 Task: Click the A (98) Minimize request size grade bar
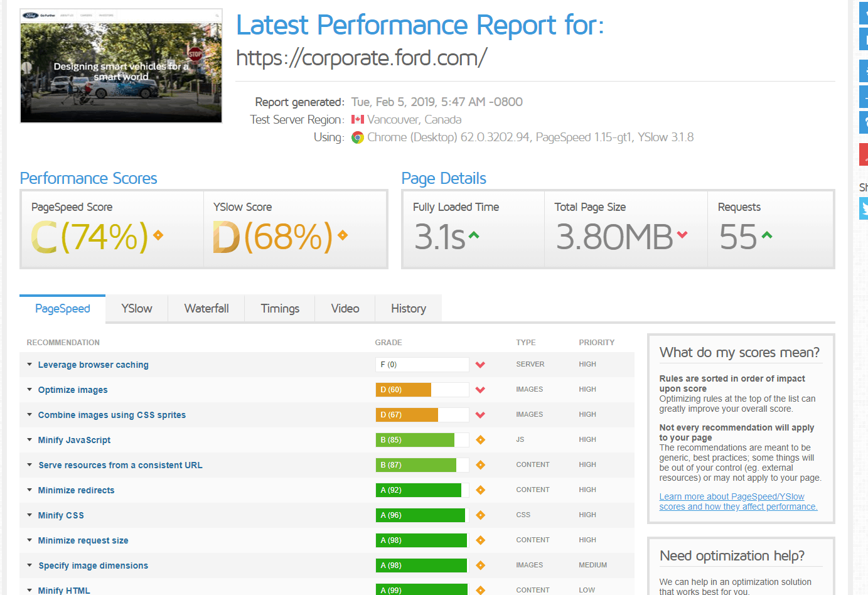pos(422,540)
